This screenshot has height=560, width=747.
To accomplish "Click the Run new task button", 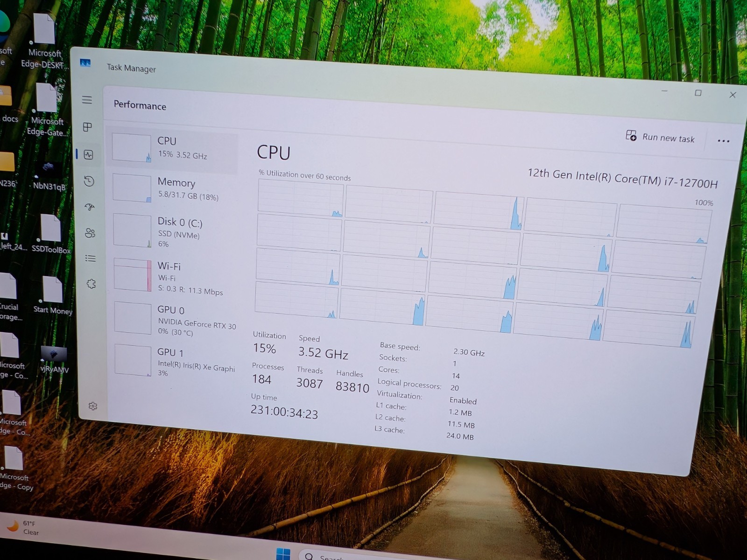I will click(660, 137).
